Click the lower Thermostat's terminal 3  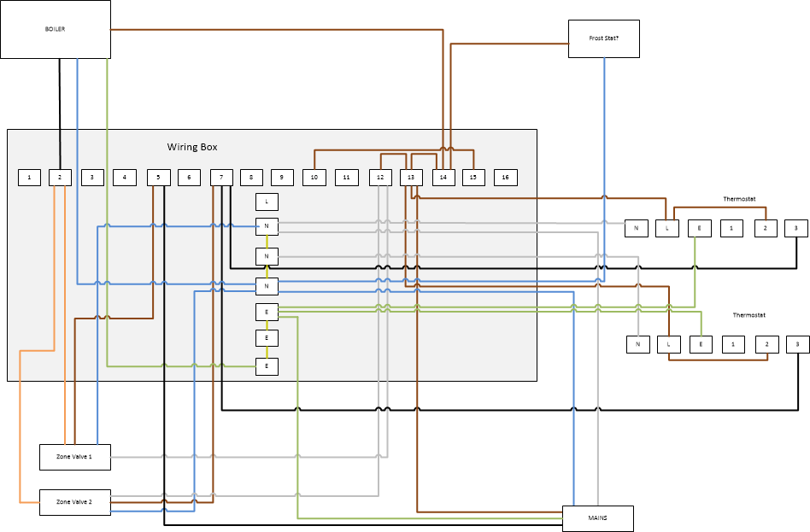(x=797, y=344)
